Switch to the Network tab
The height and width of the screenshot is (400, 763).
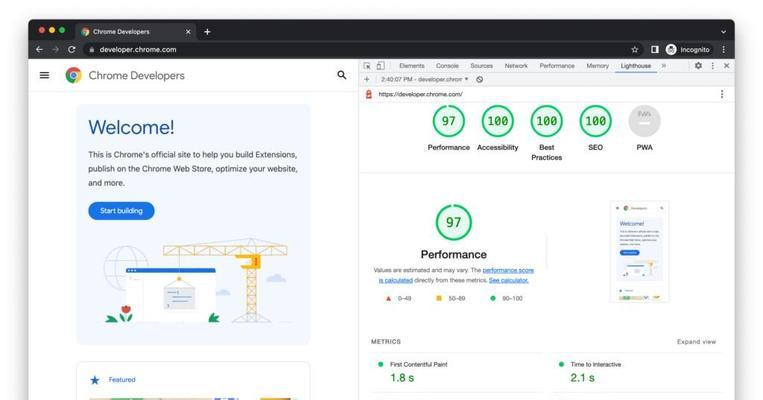[x=516, y=66]
